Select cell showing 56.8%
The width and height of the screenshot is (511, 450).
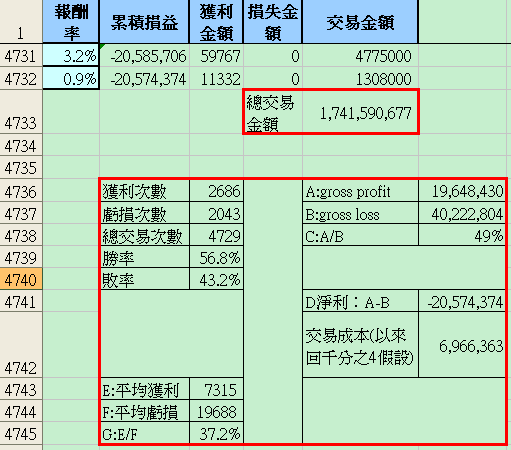(216, 257)
